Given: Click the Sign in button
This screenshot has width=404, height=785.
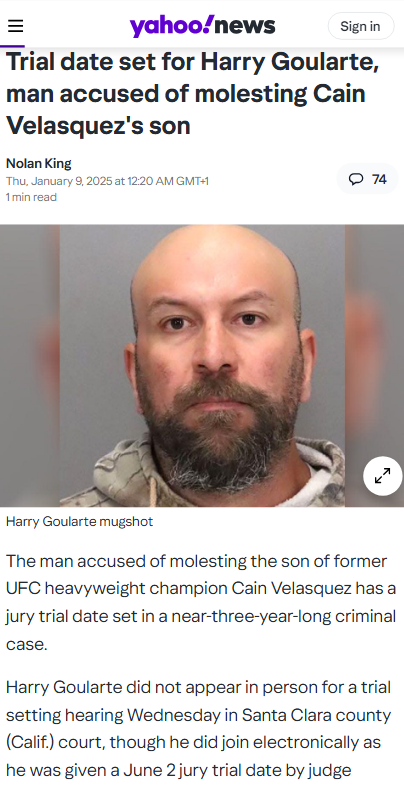Looking at the screenshot, I should [360, 26].
